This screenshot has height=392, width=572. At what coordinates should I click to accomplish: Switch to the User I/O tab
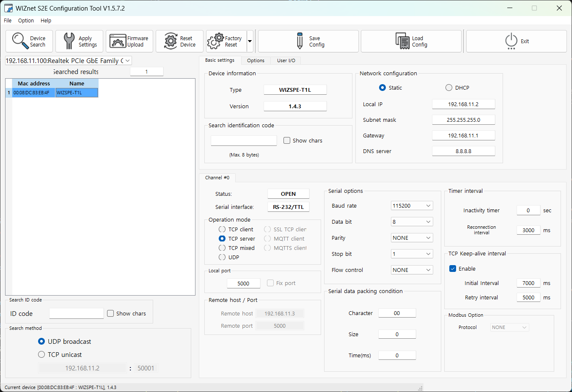point(286,60)
